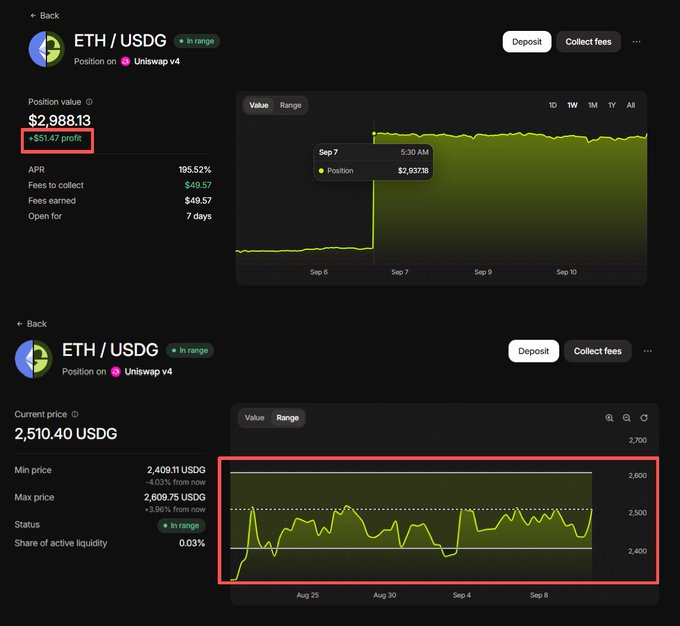This screenshot has width=680, height=626.
Task: Select the 1M timeframe
Action: [x=592, y=105]
